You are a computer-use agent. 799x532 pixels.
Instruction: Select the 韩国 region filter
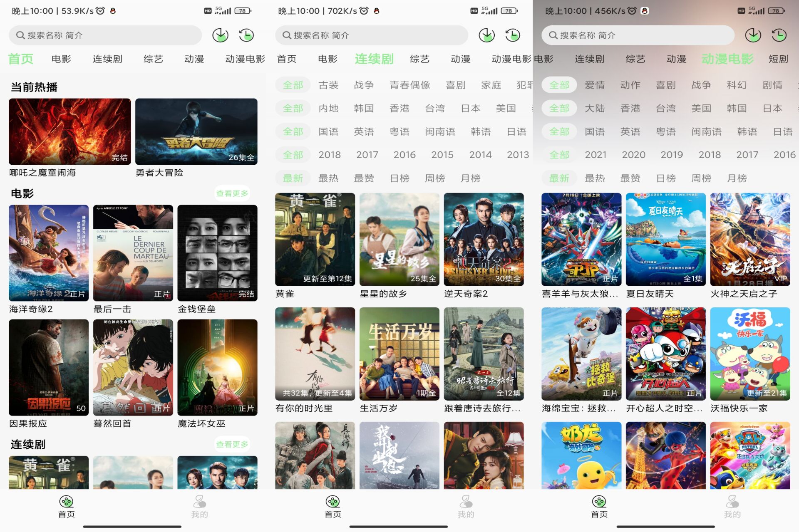[x=363, y=108]
